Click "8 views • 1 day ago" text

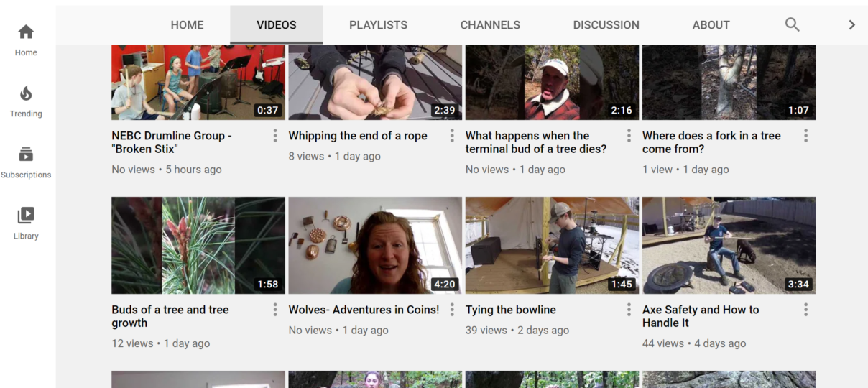point(335,156)
